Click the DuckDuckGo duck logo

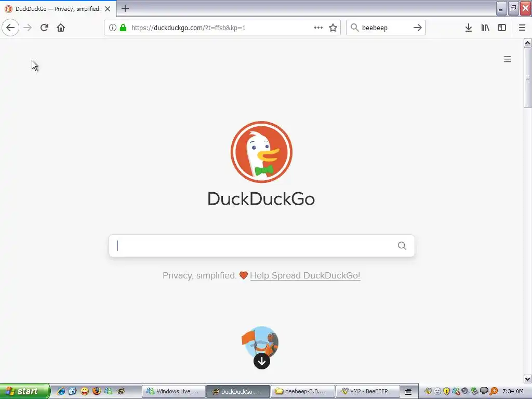261,152
